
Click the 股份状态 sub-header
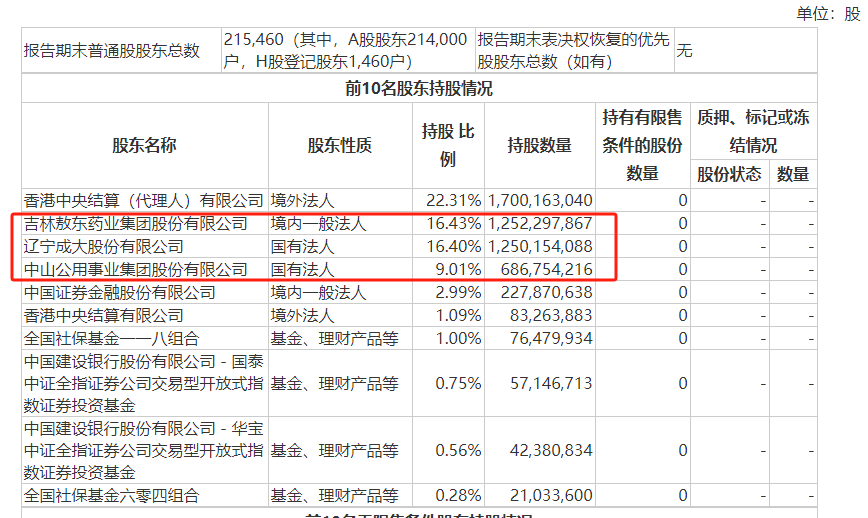(x=729, y=174)
